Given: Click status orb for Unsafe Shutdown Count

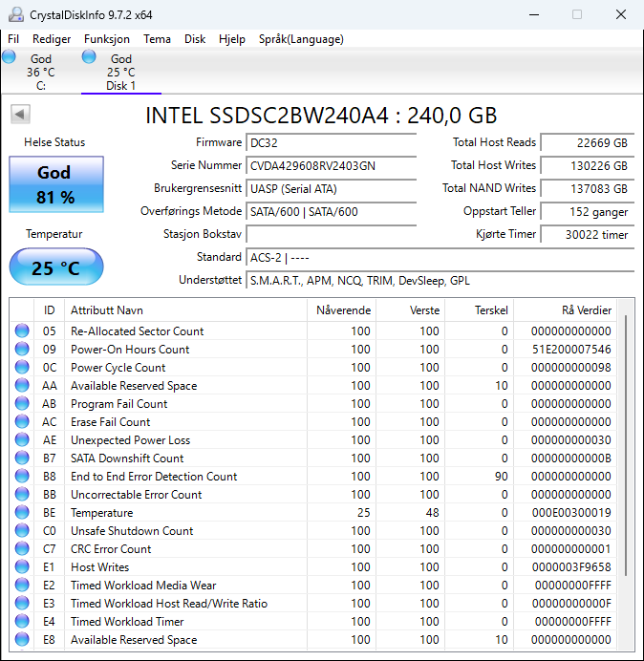Looking at the screenshot, I should tap(22, 530).
